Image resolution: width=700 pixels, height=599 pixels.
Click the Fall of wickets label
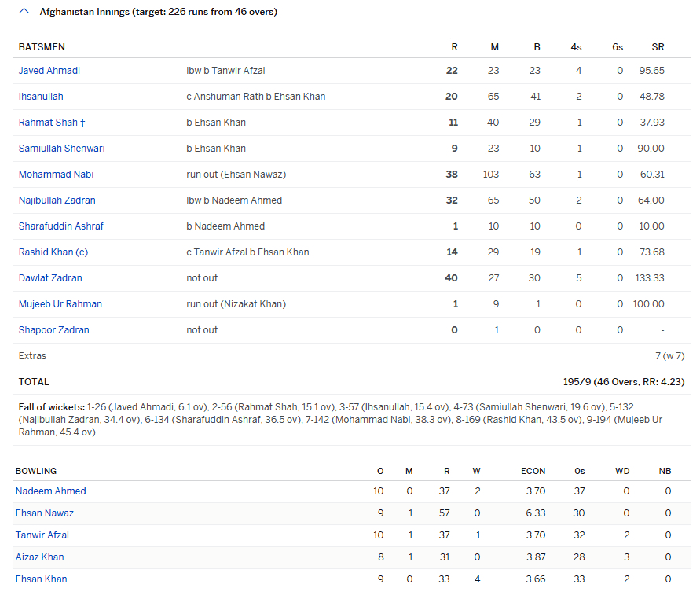click(51, 407)
